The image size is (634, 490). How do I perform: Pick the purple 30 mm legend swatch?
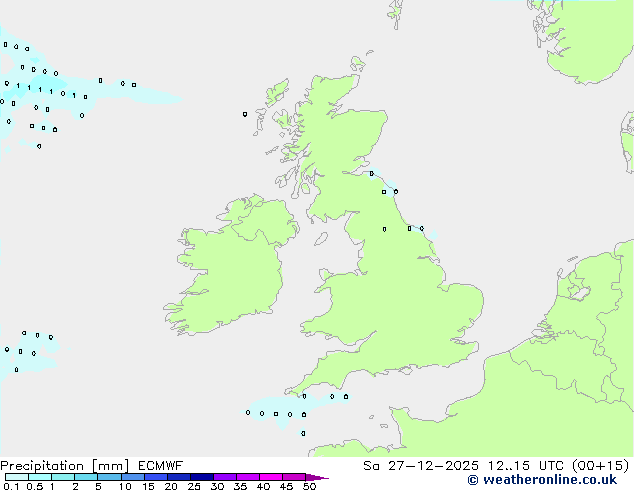coord(224,478)
